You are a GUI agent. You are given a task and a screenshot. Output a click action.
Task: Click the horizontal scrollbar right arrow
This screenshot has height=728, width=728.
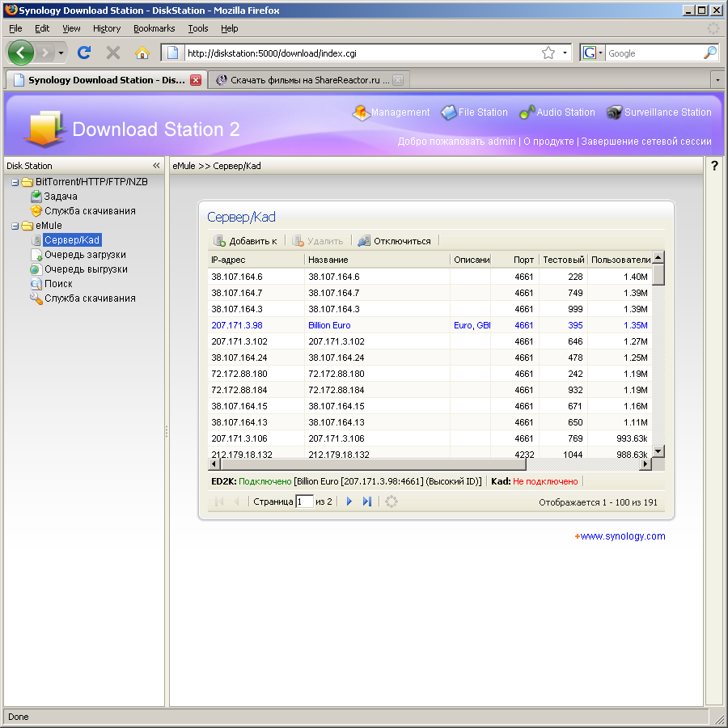[x=645, y=463]
